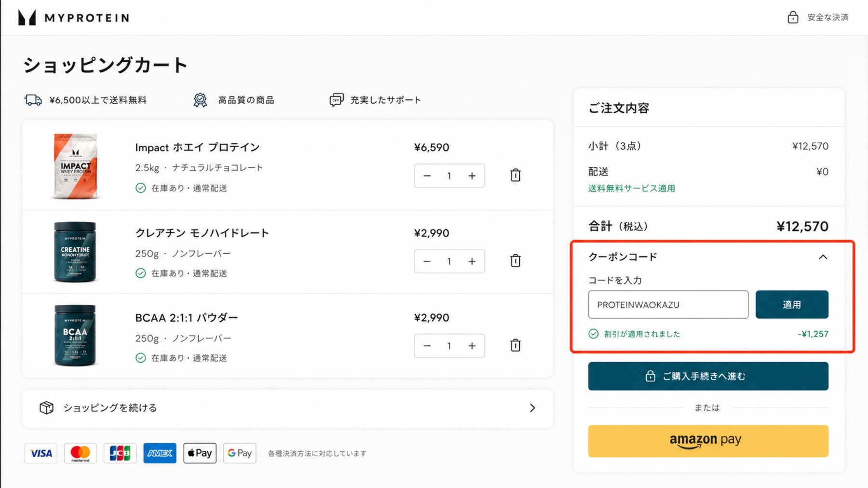Click Creatine in-stock check icon

point(140,273)
